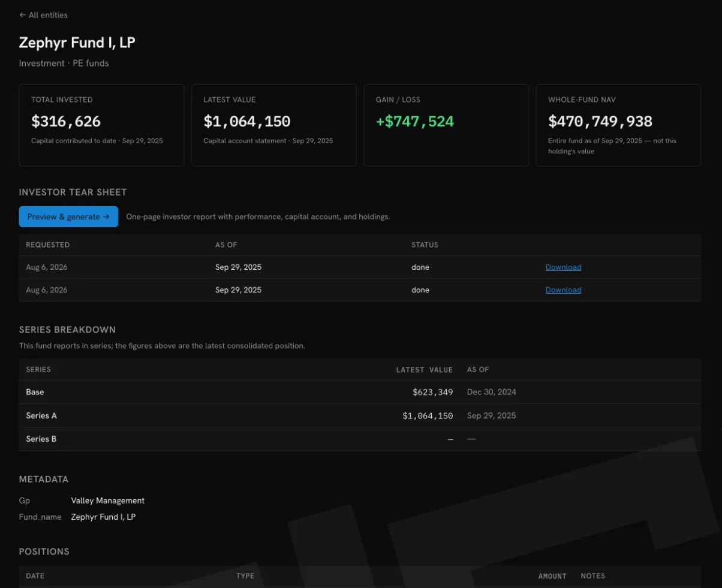Select the Zephyr Fund I, LP heading
Viewport: 722px width, 588px height.
[x=77, y=43]
